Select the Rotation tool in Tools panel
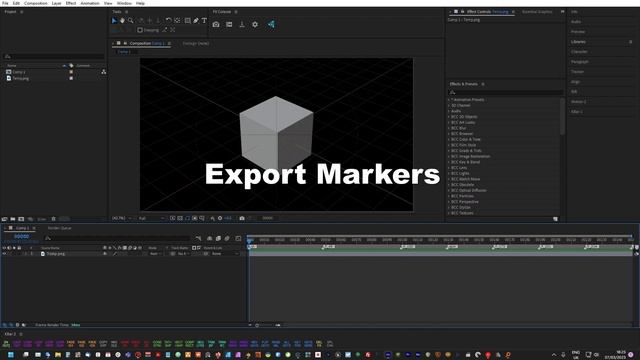This screenshot has height=360, width=640. click(x=169, y=20)
